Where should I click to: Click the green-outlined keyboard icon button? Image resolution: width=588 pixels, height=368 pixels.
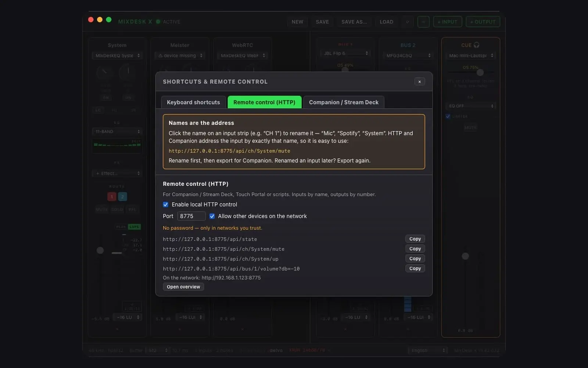tap(423, 22)
